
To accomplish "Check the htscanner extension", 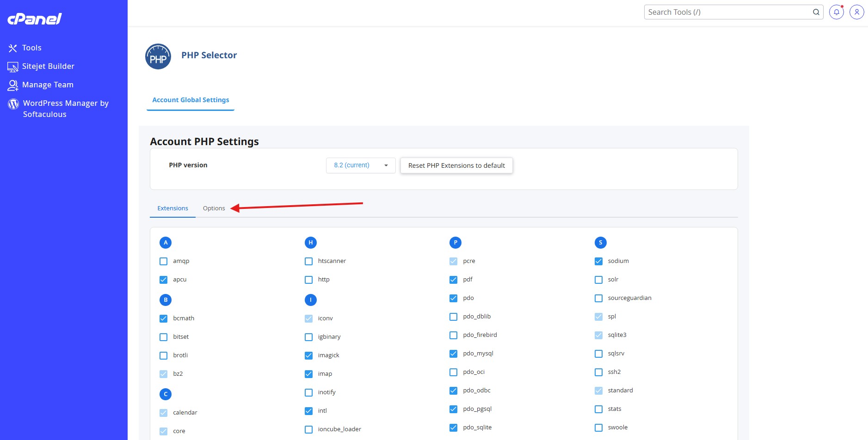I will click(x=308, y=261).
